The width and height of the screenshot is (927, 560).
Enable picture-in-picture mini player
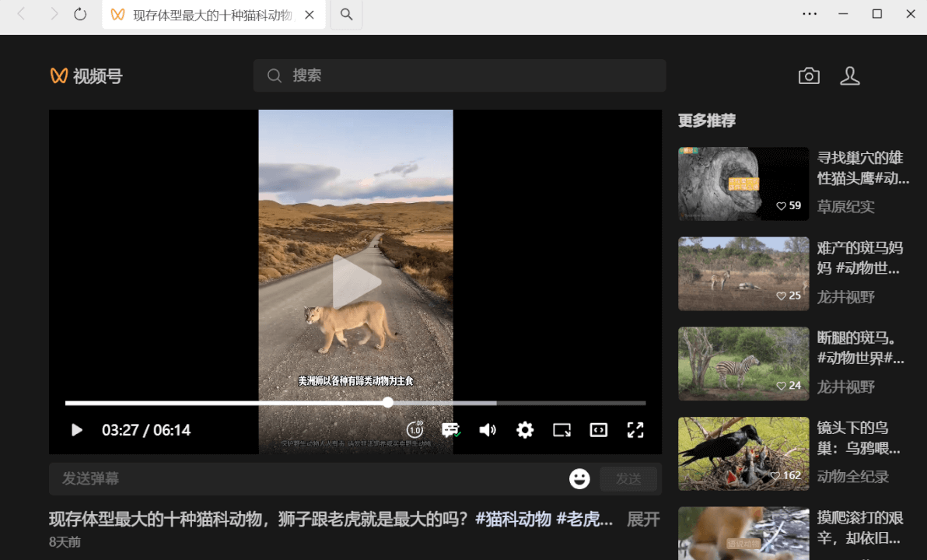[x=561, y=429]
